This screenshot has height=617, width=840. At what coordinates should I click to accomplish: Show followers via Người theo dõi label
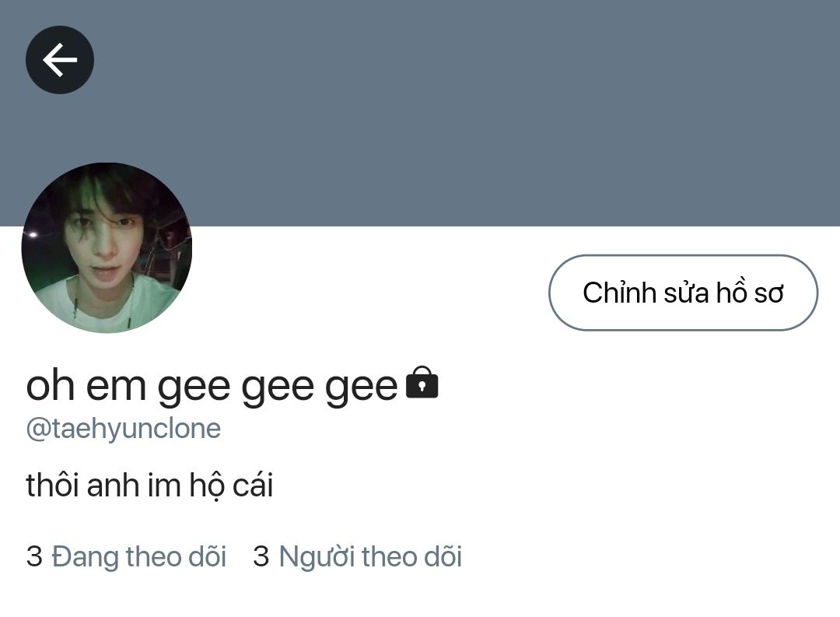pyautogui.click(x=370, y=556)
